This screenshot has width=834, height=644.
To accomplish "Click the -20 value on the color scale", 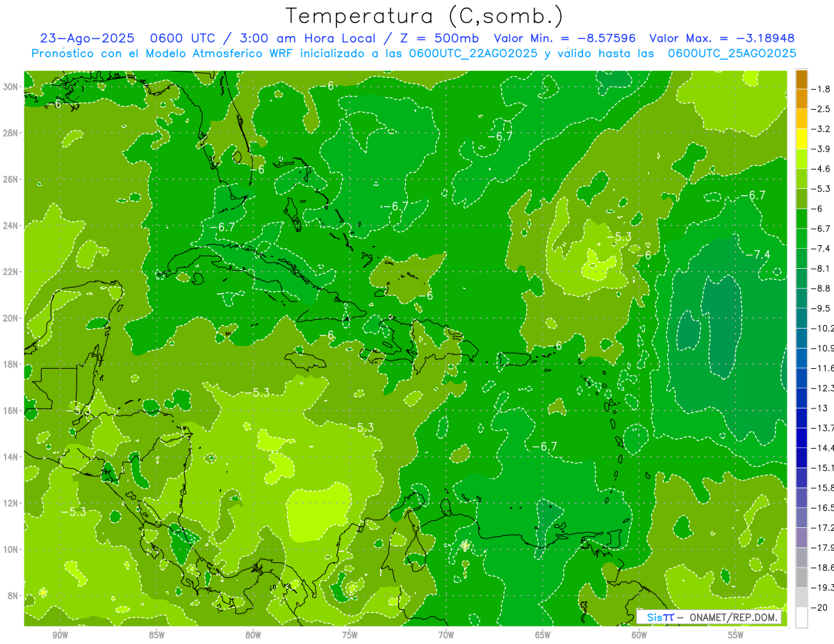I will [819, 607].
